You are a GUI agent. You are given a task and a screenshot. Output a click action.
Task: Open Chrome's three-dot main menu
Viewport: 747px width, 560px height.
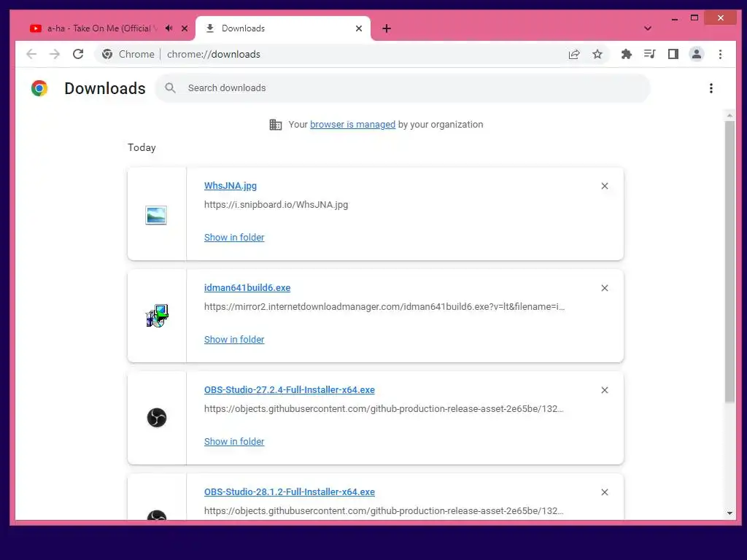pos(720,54)
